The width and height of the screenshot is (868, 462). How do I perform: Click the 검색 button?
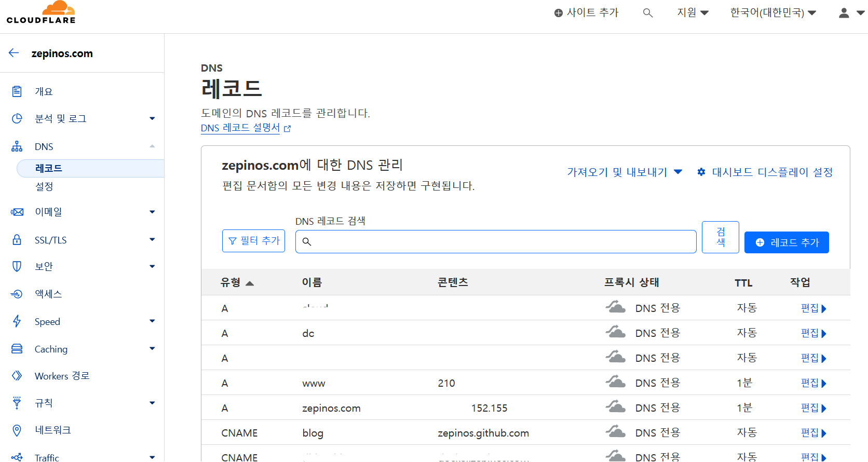click(721, 237)
